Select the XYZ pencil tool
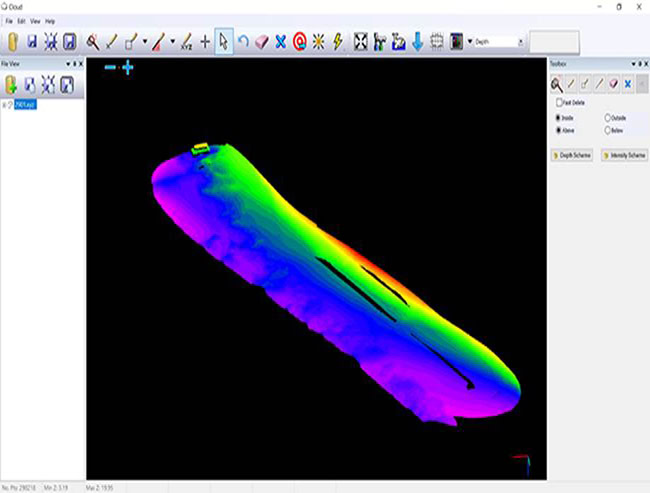This screenshot has height=493, width=650. 187,42
